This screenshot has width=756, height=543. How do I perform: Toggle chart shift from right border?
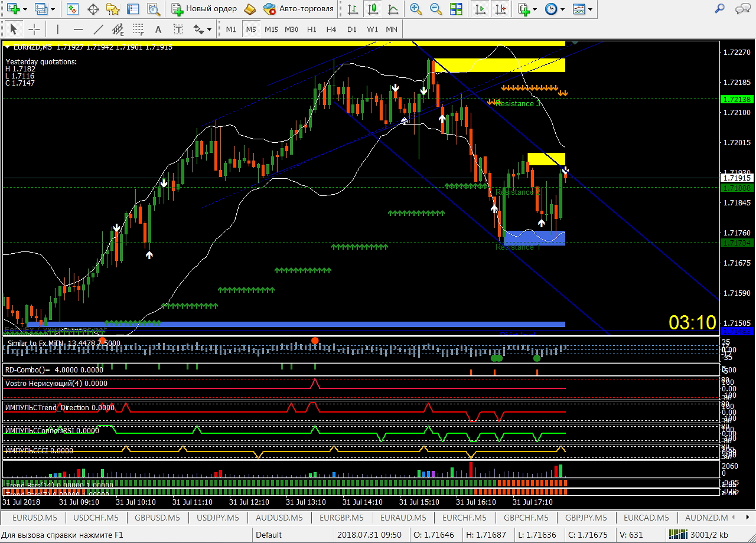[501, 9]
